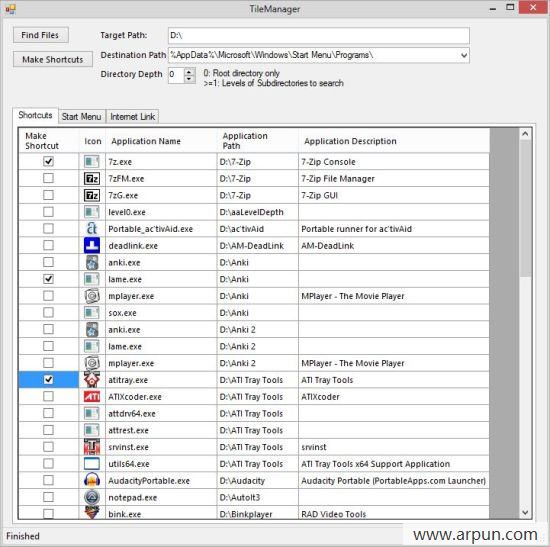
Task: Click the level0.exe row icon
Action: tap(92, 212)
